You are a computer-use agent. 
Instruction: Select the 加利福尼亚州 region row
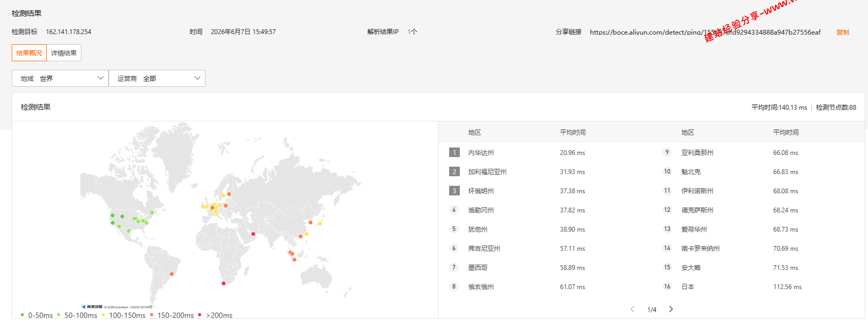[545, 171]
